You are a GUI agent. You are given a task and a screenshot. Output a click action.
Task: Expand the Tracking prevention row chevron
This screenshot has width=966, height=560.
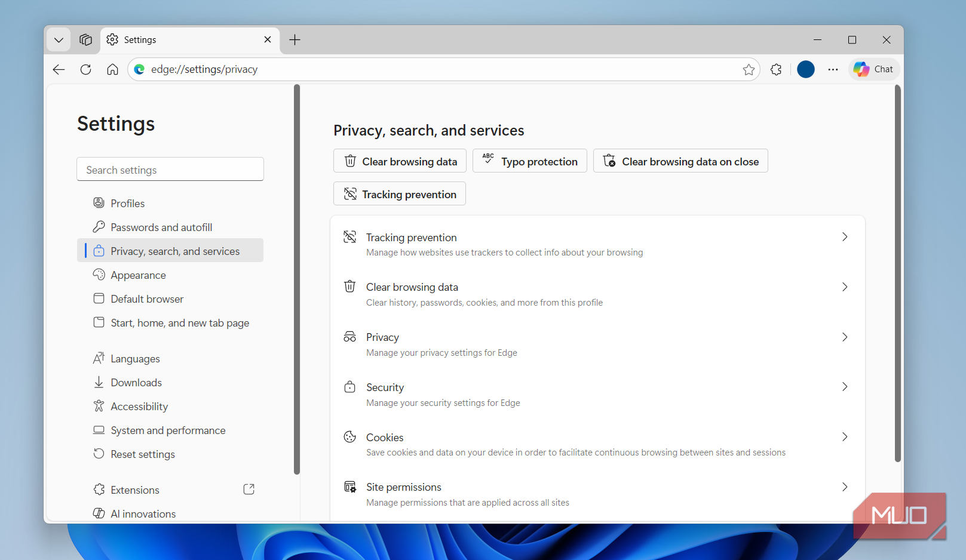[x=844, y=237]
